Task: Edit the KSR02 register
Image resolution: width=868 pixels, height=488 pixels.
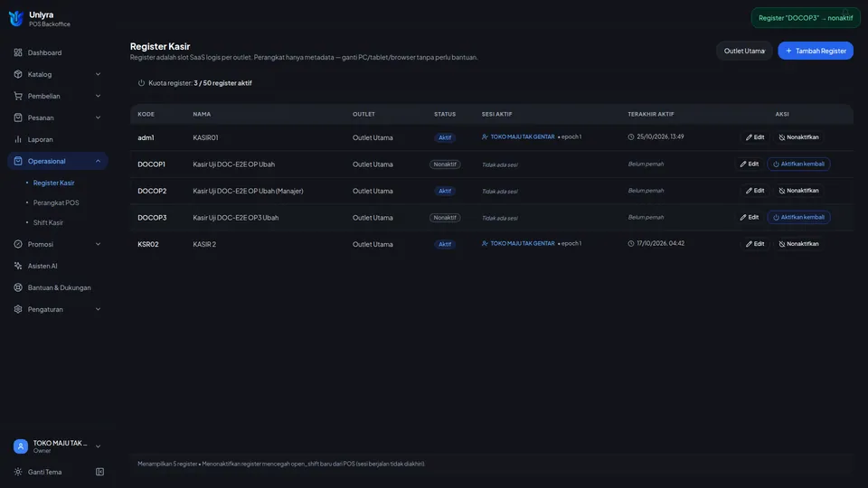Action: coord(754,243)
